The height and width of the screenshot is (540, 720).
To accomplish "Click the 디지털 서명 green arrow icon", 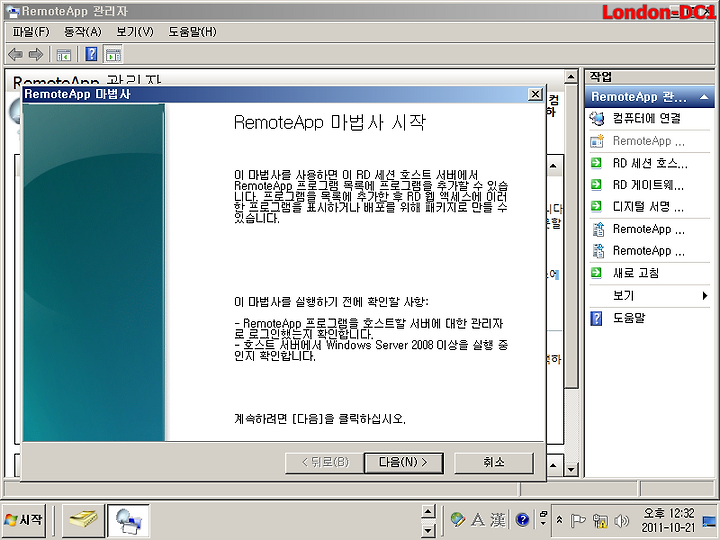I will 596,206.
